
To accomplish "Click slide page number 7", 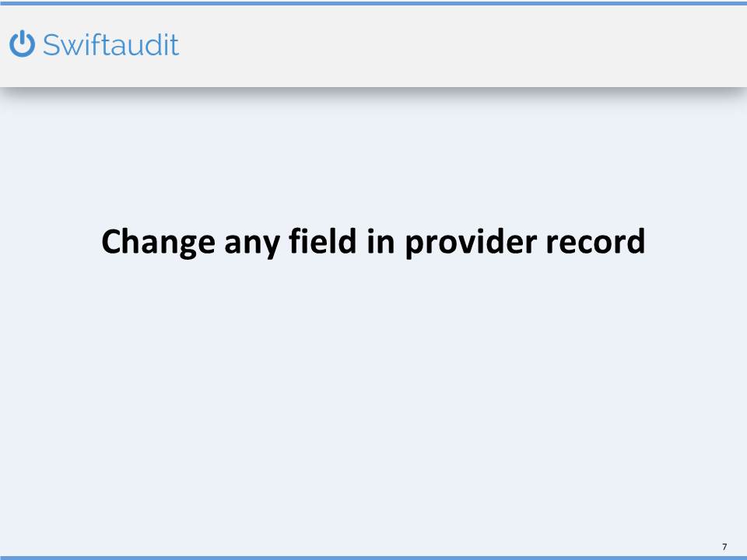I will click(x=724, y=545).
